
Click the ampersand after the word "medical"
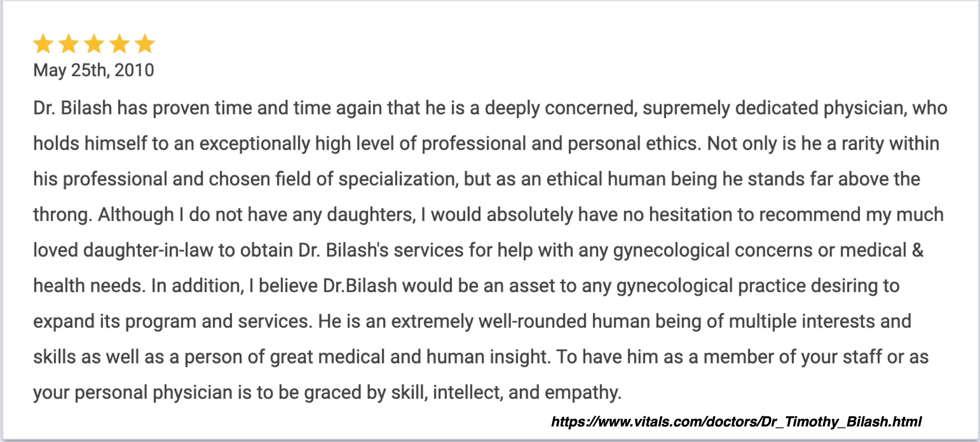click(917, 251)
